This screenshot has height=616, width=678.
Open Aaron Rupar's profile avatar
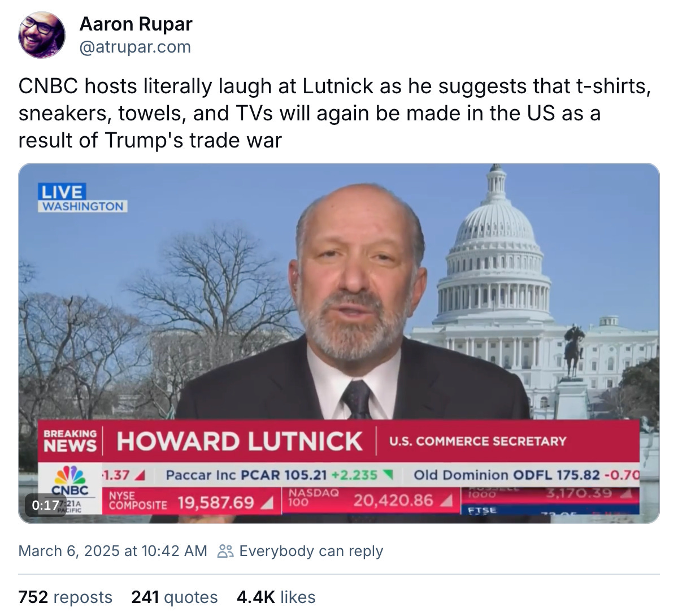(42, 35)
